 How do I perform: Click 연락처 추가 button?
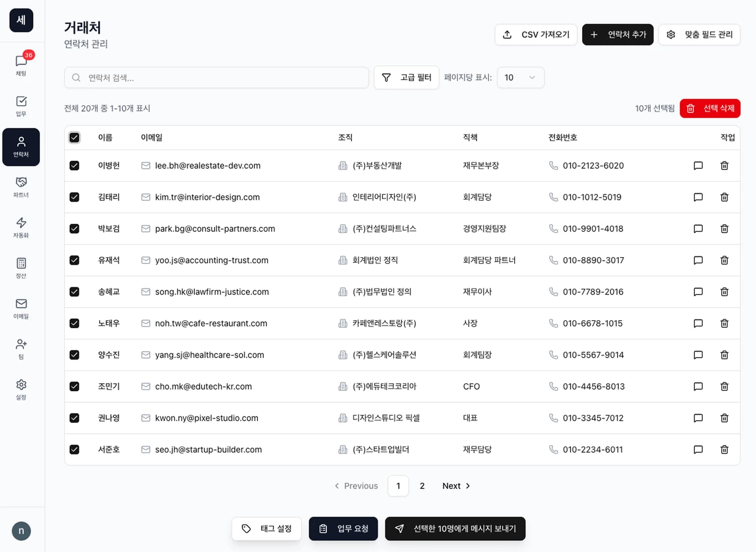(617, 35)
